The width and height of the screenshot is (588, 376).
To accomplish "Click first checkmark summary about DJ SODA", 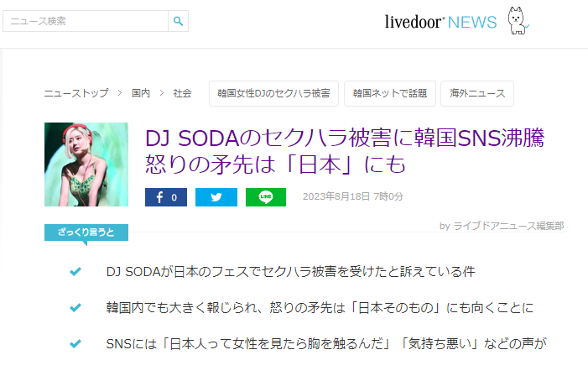I will (x=290, y=272).
